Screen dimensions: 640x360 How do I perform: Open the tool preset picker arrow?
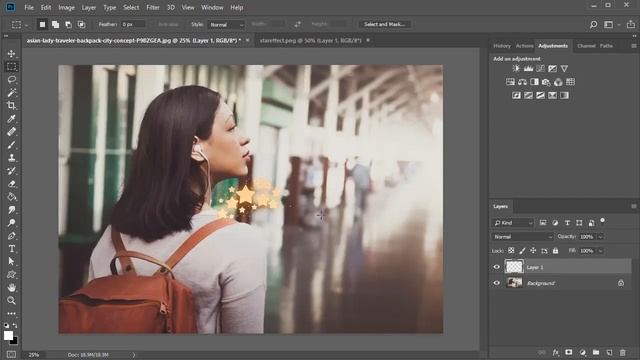pyautogui.click(x=27, y=25)
